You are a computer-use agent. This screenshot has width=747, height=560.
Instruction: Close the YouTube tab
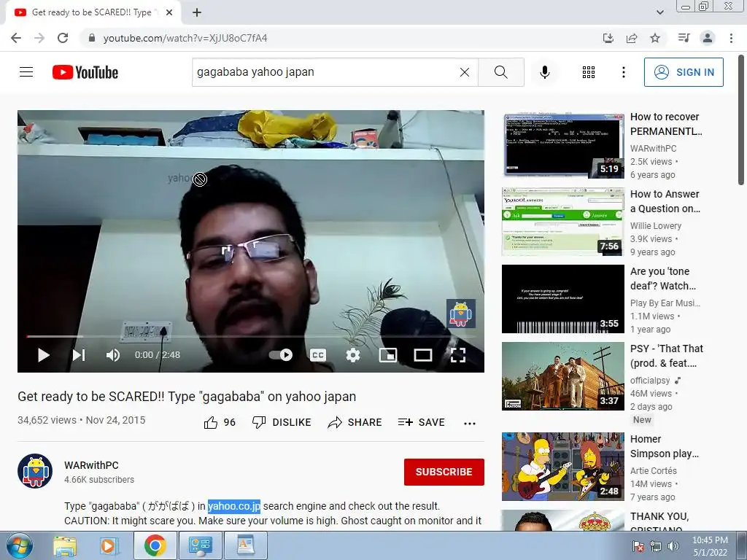[169, 13]
